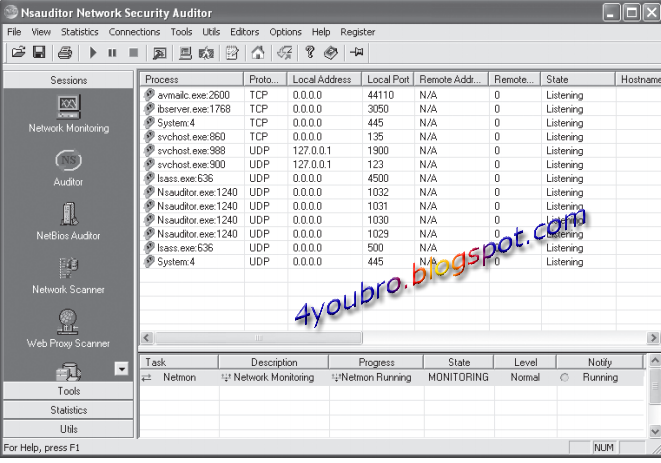Select the svchost.exe:860 process row
Screen dimensions: 661x463
pyautogui.click(x=400, y=137)
